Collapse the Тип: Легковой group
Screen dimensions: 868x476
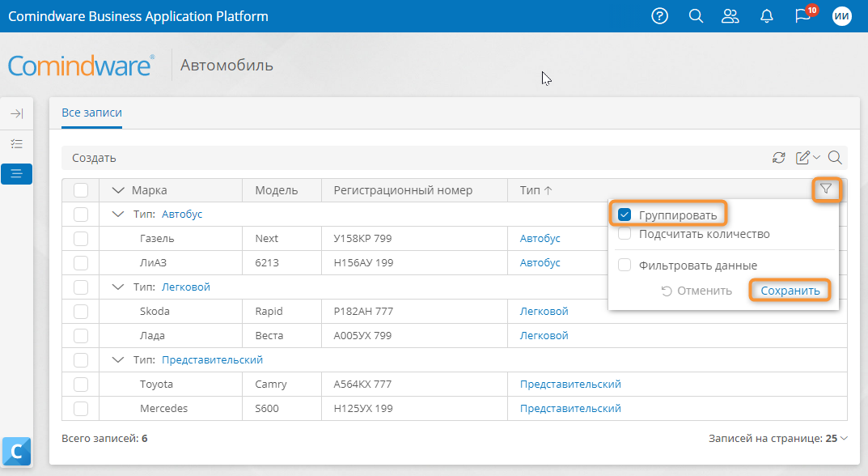coord(118,287)
